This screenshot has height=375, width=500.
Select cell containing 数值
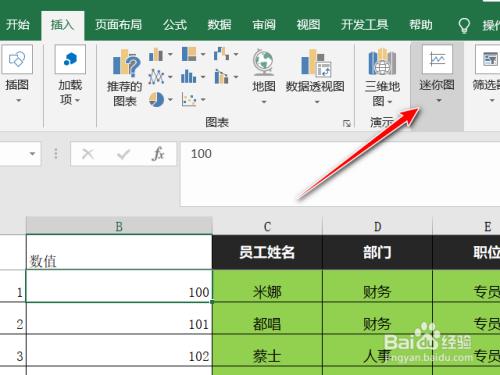pos(119,252)
